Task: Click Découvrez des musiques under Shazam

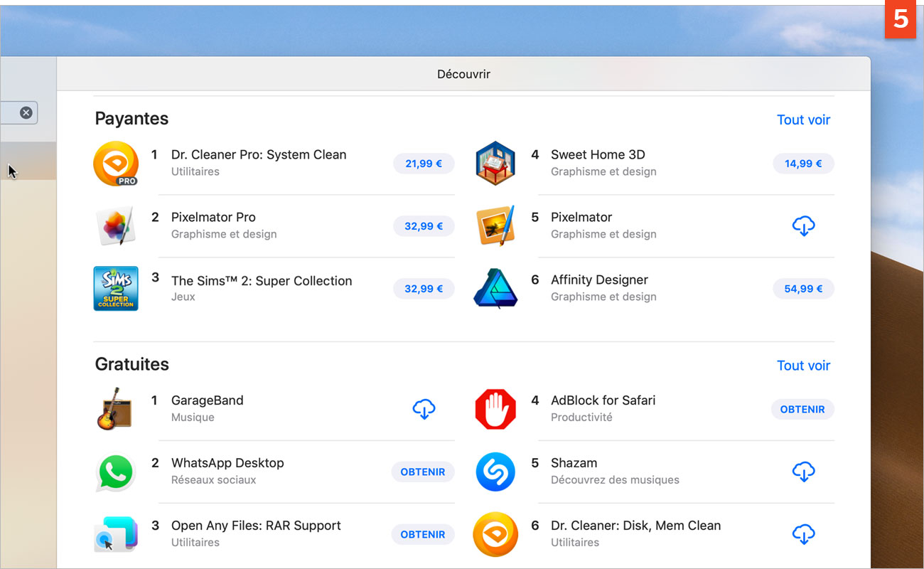Action: pyautogui.click(x=615, y=479)
